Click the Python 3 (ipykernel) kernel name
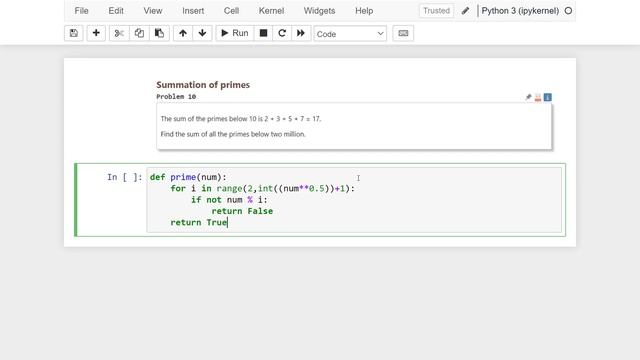The image size is (640, 360). [520, 11]
